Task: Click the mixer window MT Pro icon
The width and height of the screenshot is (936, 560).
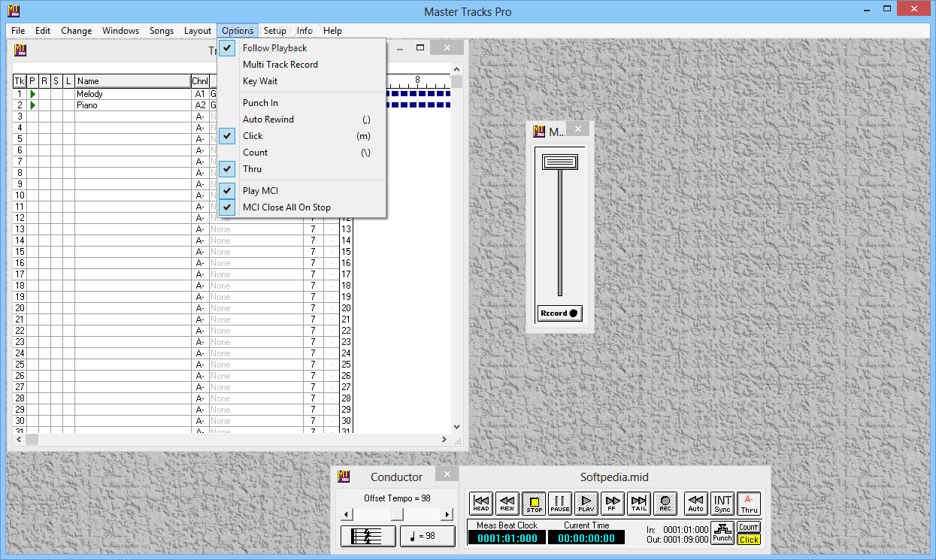Action: pos(538,132)
